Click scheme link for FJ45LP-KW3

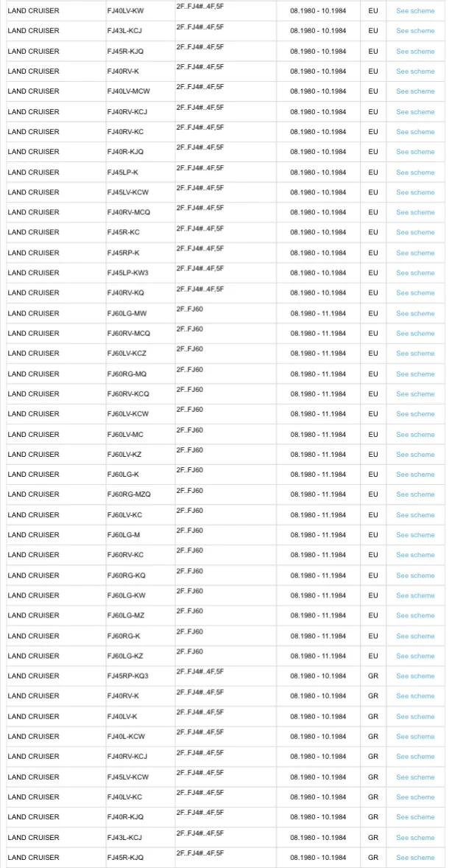tap(415, 273)
